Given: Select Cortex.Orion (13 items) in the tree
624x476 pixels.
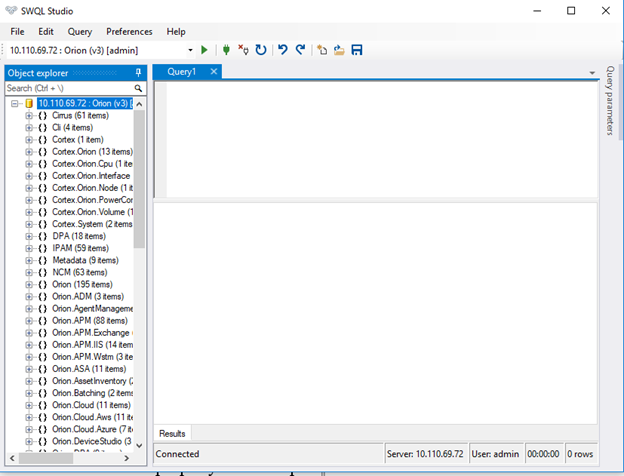Looking at the screenshot, I should [92, 152].
